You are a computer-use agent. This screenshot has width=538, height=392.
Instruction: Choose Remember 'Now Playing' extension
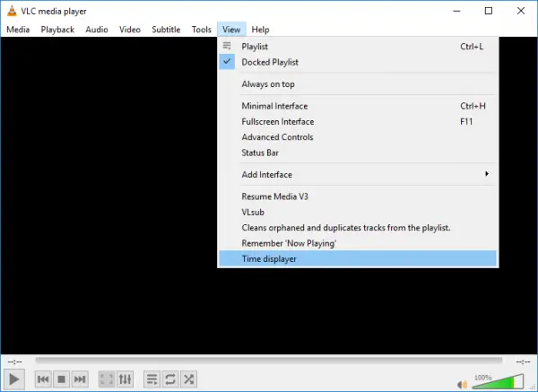click(x=358, y=243)
